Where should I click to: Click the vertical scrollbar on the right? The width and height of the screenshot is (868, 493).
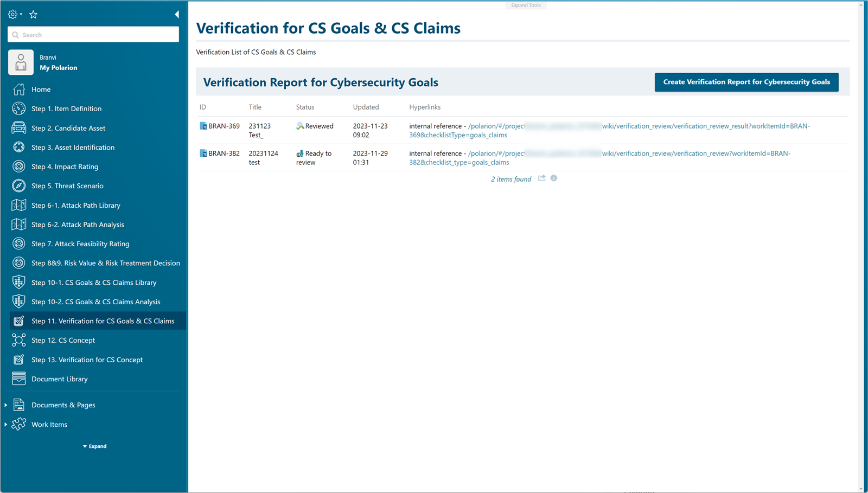pyautogui.click(x=861, y=247)
